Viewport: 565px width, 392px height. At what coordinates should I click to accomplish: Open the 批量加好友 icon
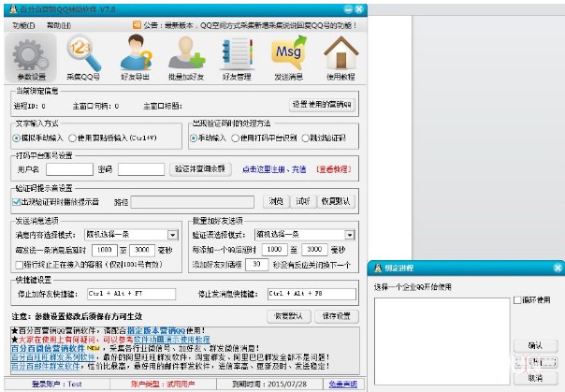click(x=186, y=58)
